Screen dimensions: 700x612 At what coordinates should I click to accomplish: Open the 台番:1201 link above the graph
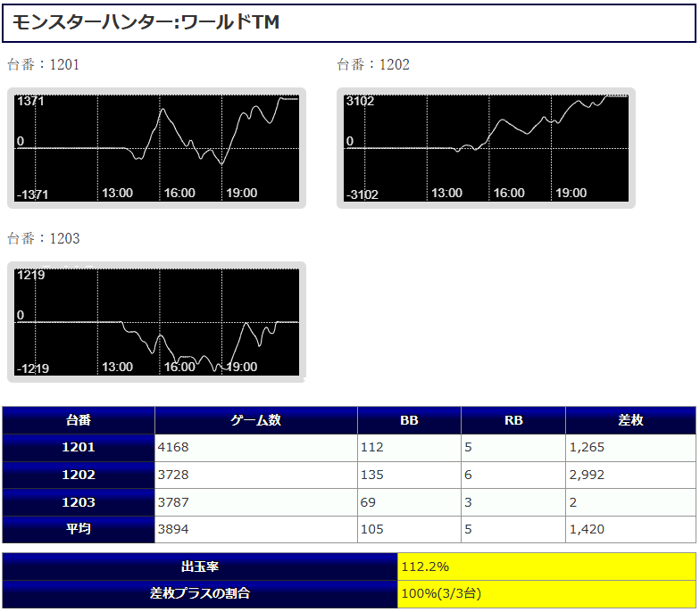[x=44, y=64]
